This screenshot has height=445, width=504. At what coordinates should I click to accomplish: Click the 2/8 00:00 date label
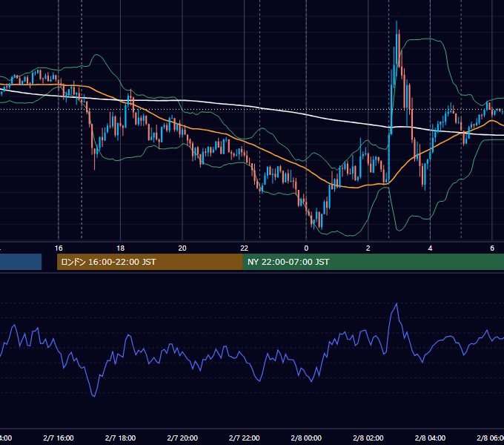pos(306,438)
